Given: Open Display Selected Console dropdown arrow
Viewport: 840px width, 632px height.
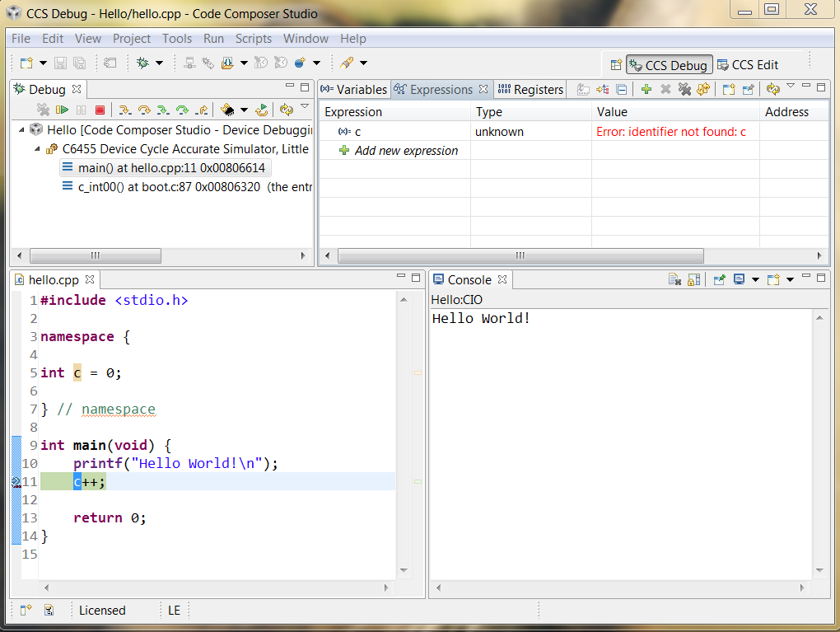Looking at the screenshot, I should pyautogui.click(x=754, y=280).
